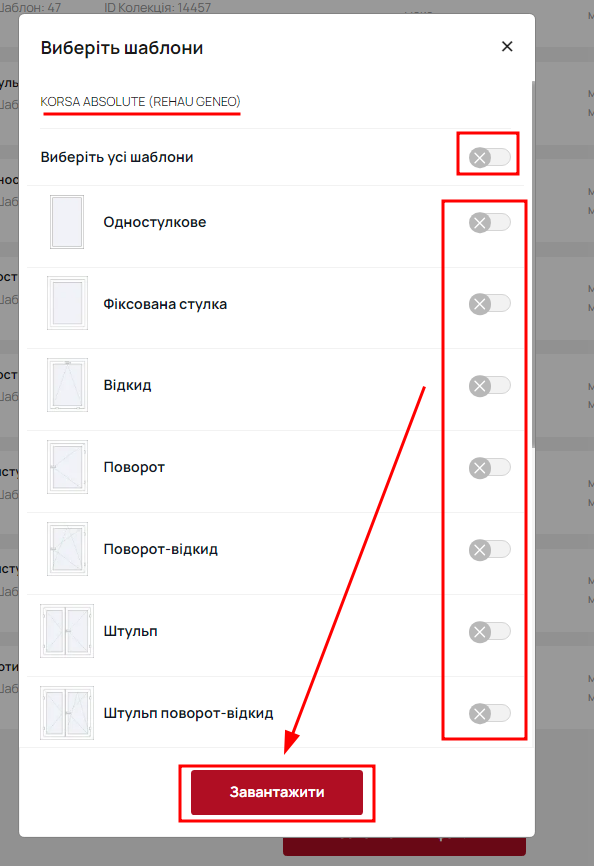
Task: Click the Штульп double-sash template icon
Action: 67,631
